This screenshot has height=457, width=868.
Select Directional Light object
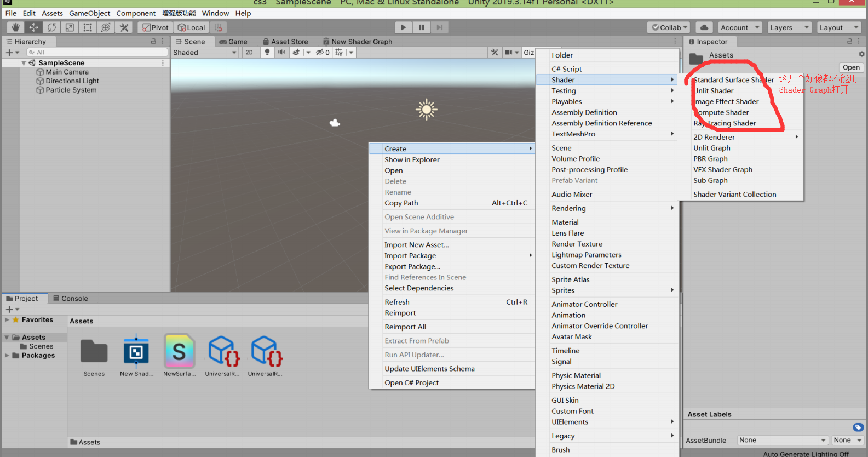click(72, 81)
